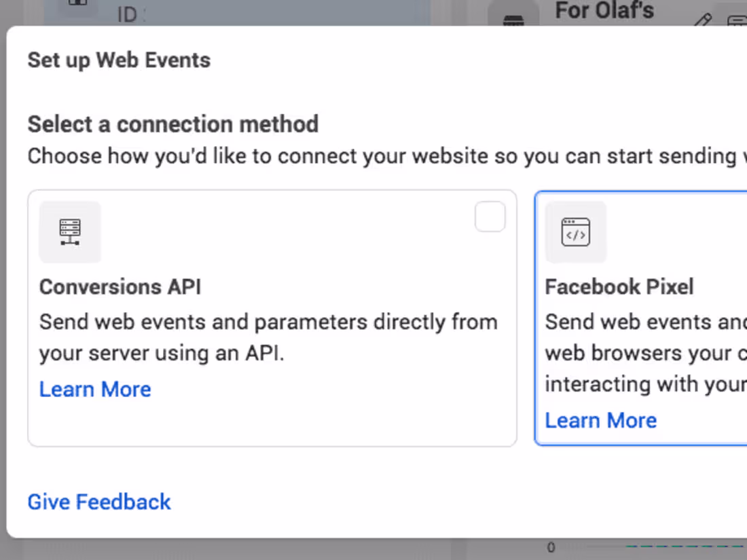
Task: Click the Set up Web Events dialog title
Action: click(x=119, y=60)
